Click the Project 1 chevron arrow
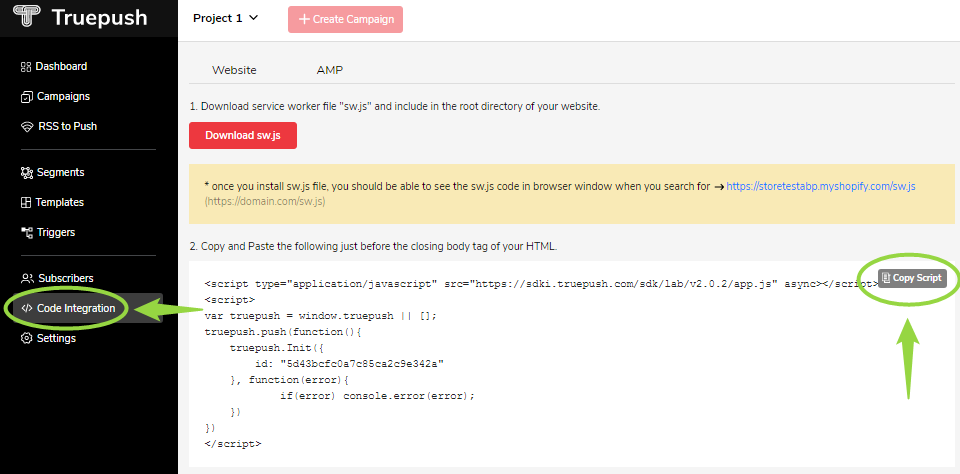 click(253, 18)
